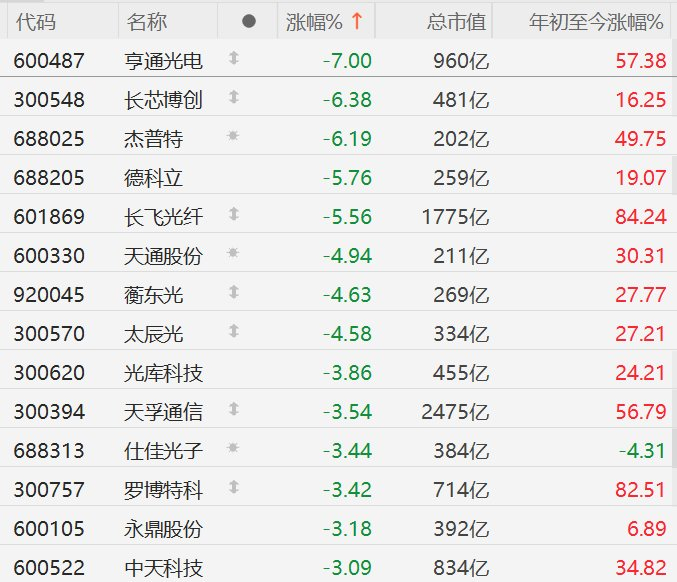Viewport: 677px width, 582px height.
Task: Click the star marker icon for 仕佳光子
Action: (233, 448)
